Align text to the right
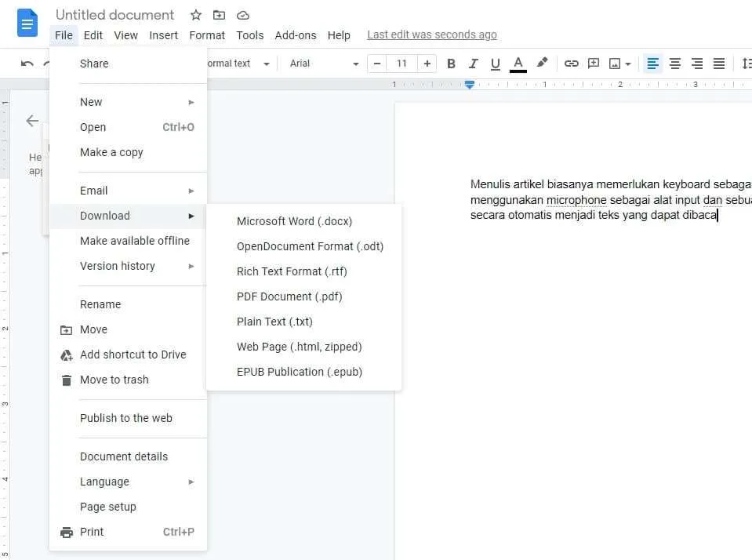Screen dimensions: 752x560 (x=697, y=64)
